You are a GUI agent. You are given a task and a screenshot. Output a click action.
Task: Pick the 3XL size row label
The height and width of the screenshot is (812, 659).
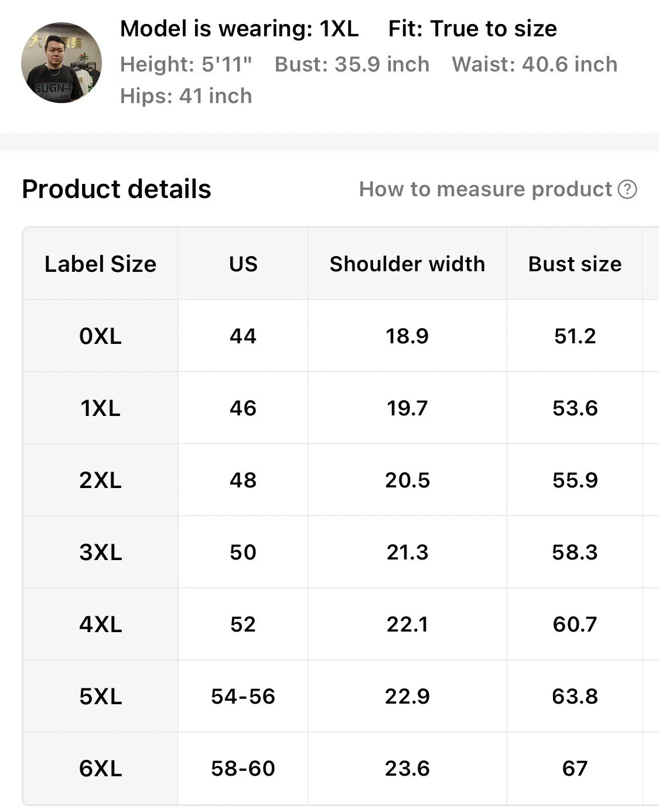(x=100, y=552)
